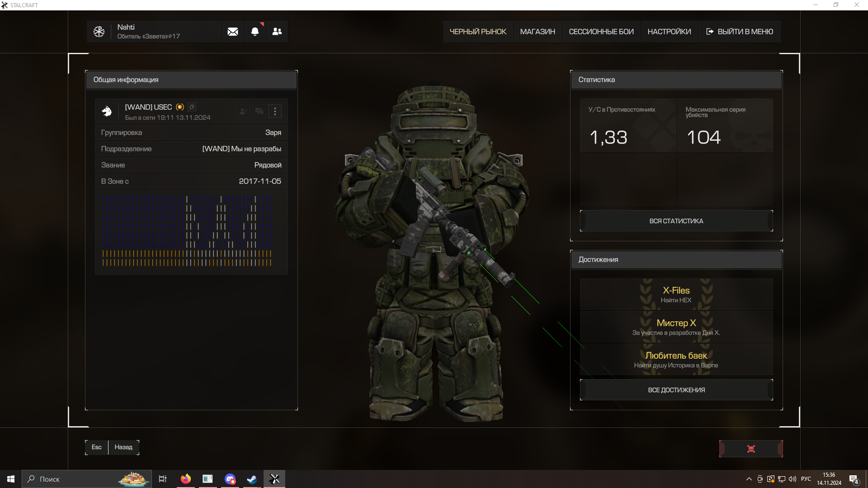
Task: Click the У/С в Противостояниях stat card
Action: pyautogui.click(x=628, y=125)
